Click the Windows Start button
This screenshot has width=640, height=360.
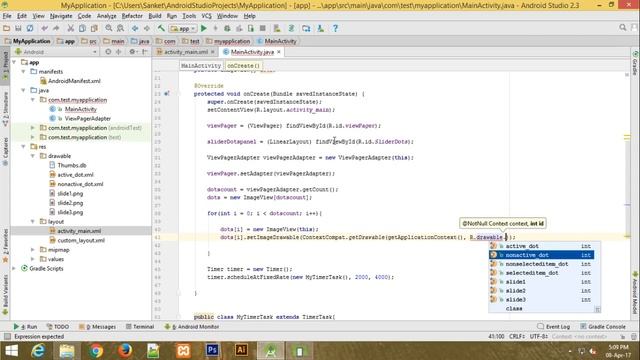coord(11,351)
